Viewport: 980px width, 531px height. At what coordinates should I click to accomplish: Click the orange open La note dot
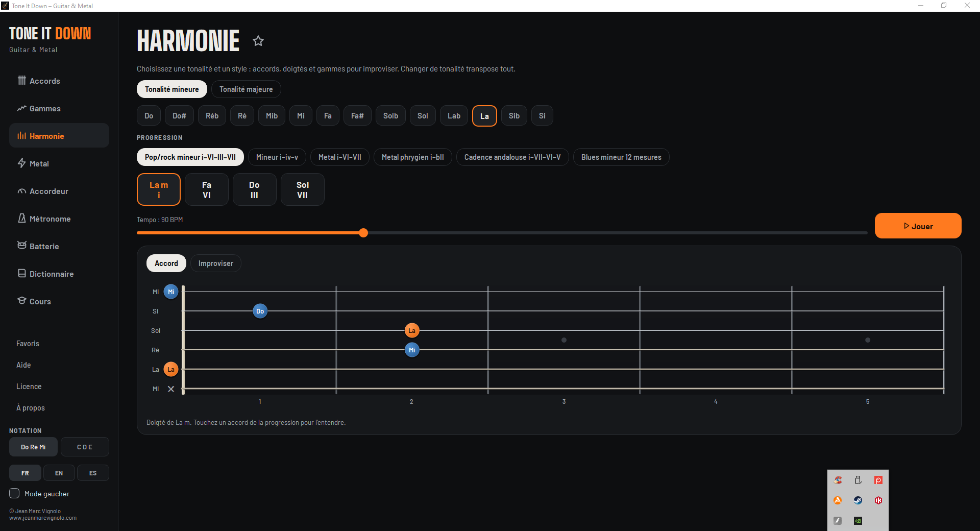(x=171, y=370)
